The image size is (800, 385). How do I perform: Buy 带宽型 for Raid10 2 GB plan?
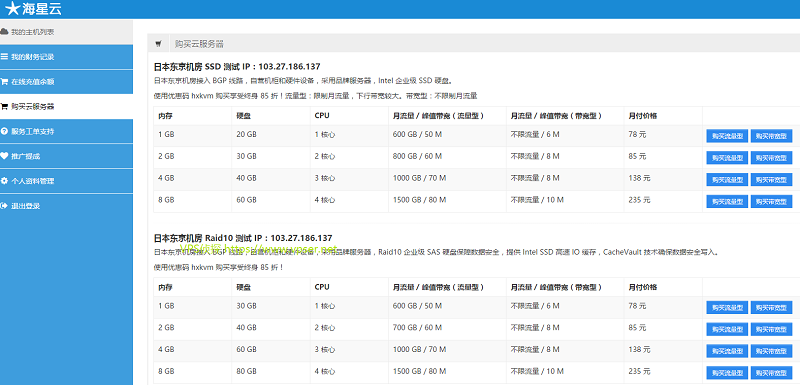tap(771, 329)
